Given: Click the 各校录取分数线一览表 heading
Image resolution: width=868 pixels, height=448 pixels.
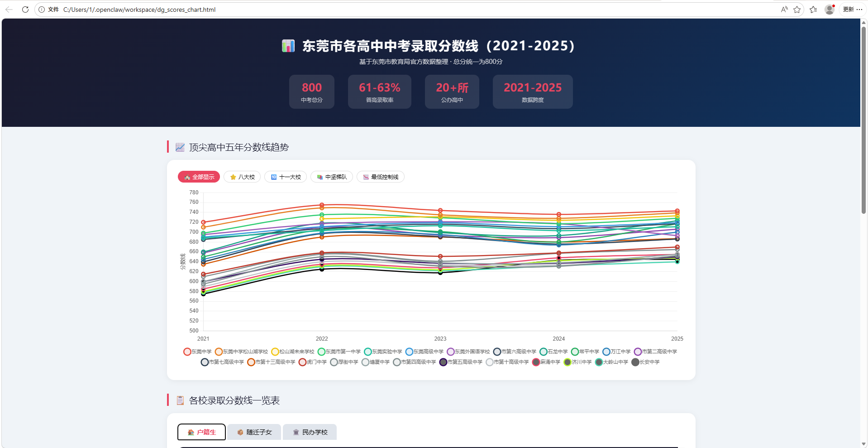Looking at the screenshot, I should tap(234, 400).
